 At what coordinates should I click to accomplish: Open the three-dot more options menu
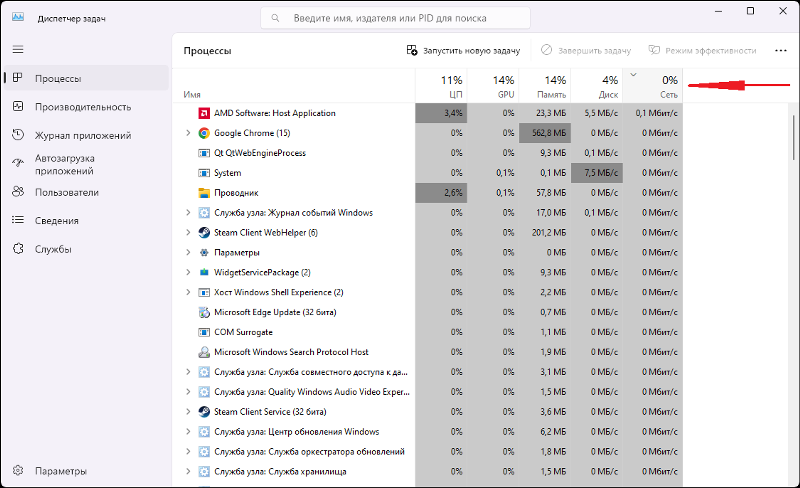781,51
